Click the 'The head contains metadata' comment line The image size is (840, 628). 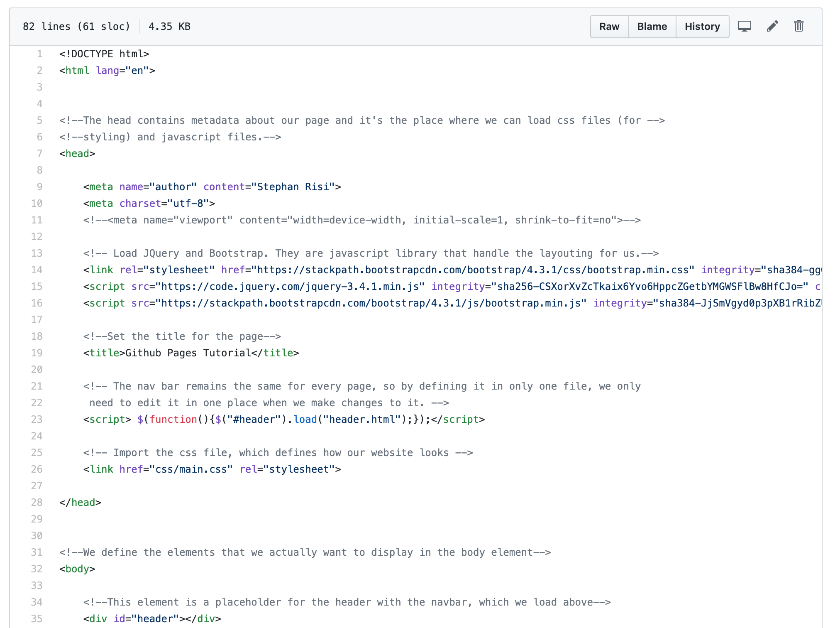coord(362,120)
